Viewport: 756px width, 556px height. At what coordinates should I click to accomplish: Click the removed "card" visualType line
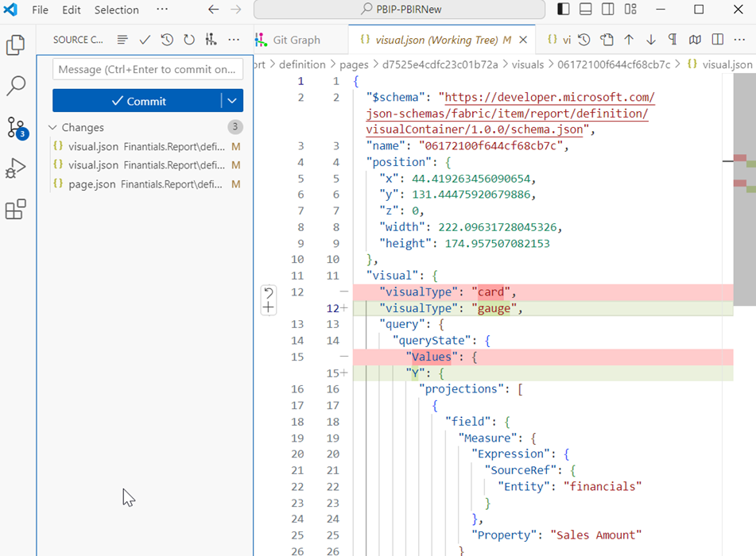[543, 292]
